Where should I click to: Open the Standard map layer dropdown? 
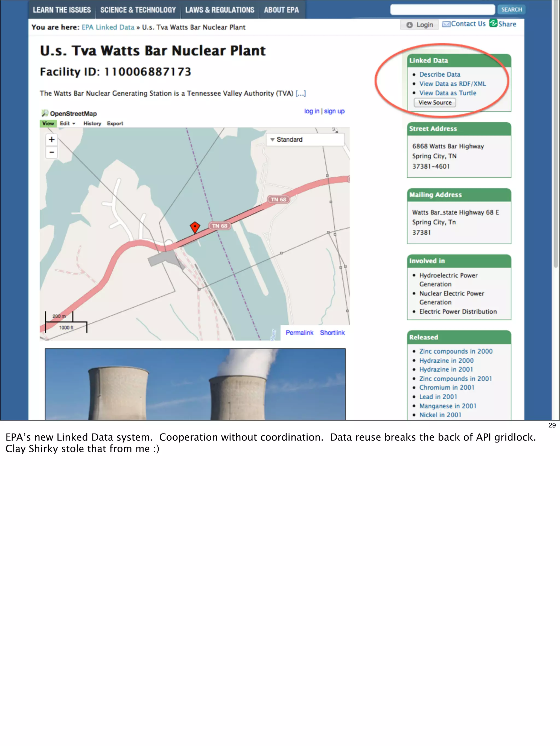(x=305, y=140)
